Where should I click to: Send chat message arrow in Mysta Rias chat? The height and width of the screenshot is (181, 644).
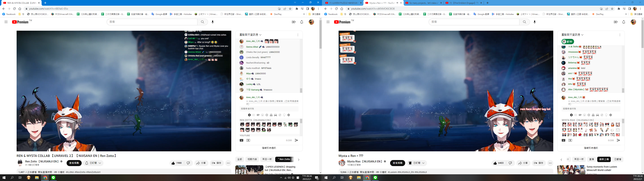pos(618,140)
